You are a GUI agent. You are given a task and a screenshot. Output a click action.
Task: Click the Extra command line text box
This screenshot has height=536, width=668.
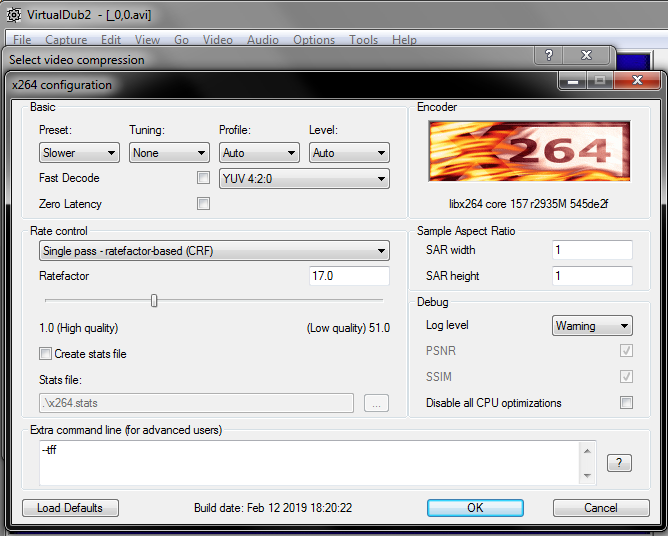pyautogui.click(x=310, y=463)
